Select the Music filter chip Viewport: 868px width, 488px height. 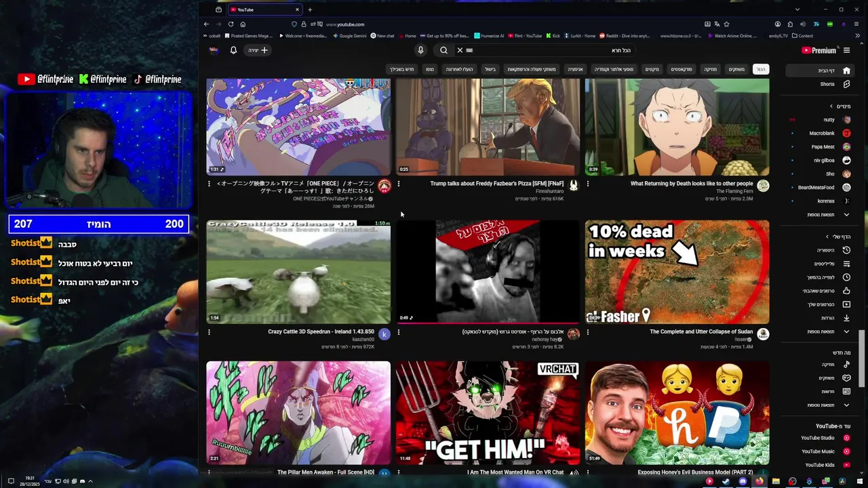click(x=710, y=69)
